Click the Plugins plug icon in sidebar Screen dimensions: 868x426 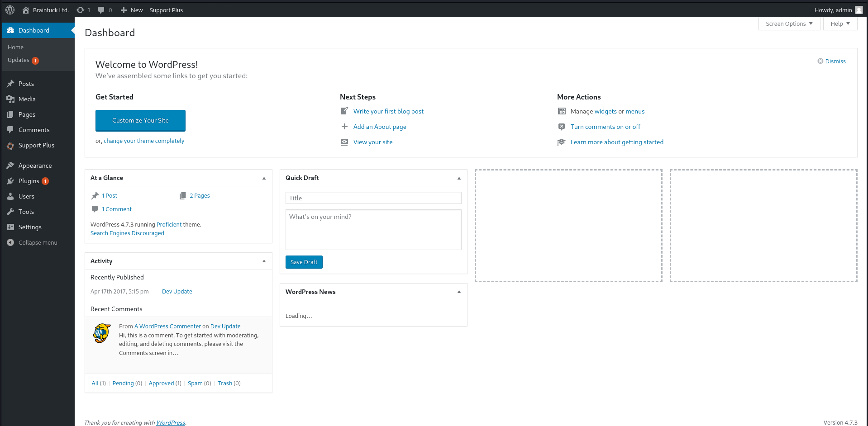click(10, 181)
